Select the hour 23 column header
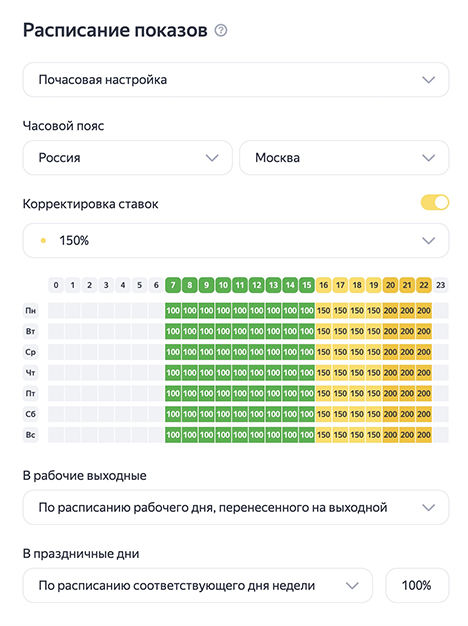This screenshot has height=626, width=468. tap(440, 285)
